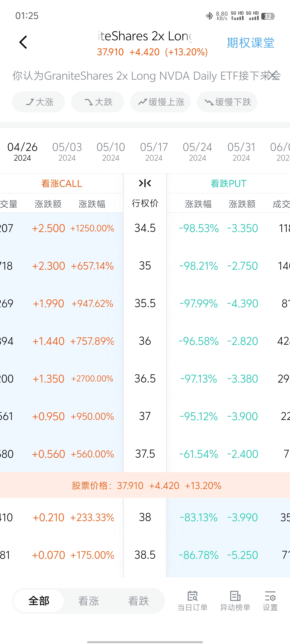Image resolution: width=290 pixels, height=644 pixels.
Task: Tap the 看涨CALL column header
Action: pos(62,184)
